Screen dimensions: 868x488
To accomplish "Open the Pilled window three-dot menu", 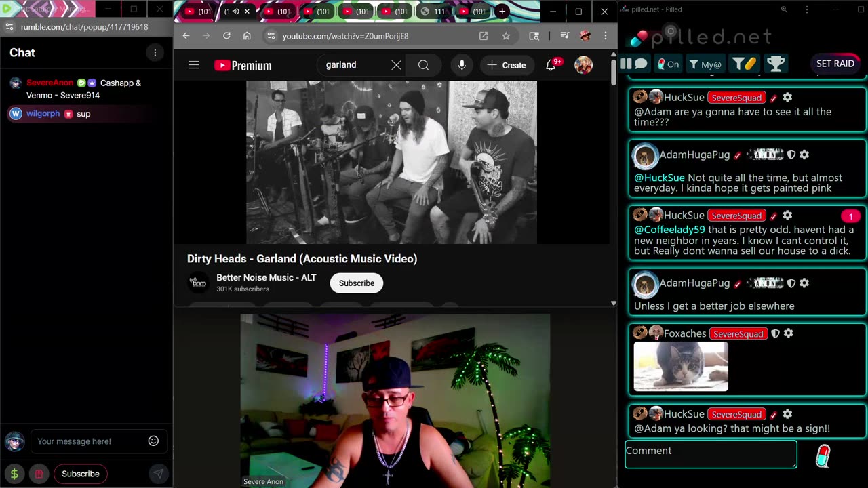I will tap(806, 9).
